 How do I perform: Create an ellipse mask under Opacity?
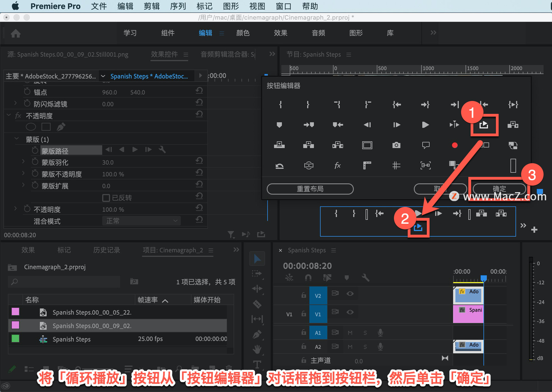[x=31, y=127]
